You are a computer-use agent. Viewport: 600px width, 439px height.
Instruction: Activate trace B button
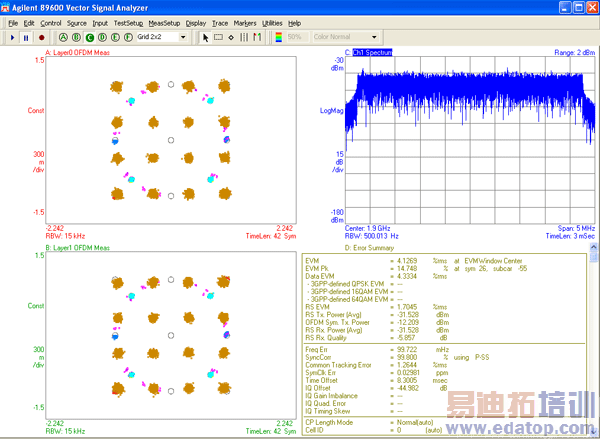click(x=76, y=37)
